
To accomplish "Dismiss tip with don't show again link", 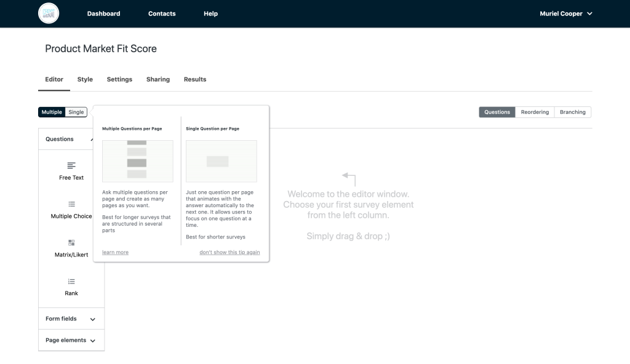I will click(x=229, y=253).
